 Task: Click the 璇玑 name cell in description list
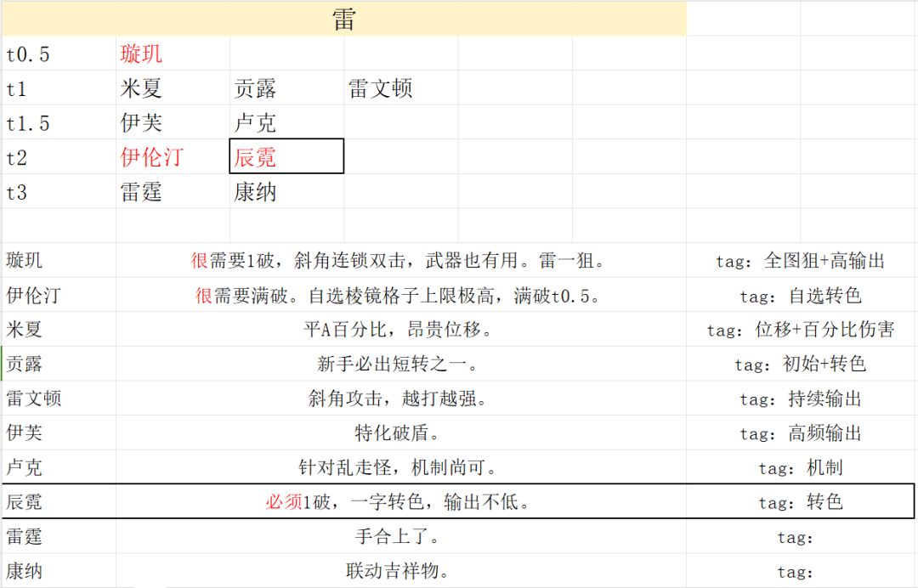click(x=59, y=260)
